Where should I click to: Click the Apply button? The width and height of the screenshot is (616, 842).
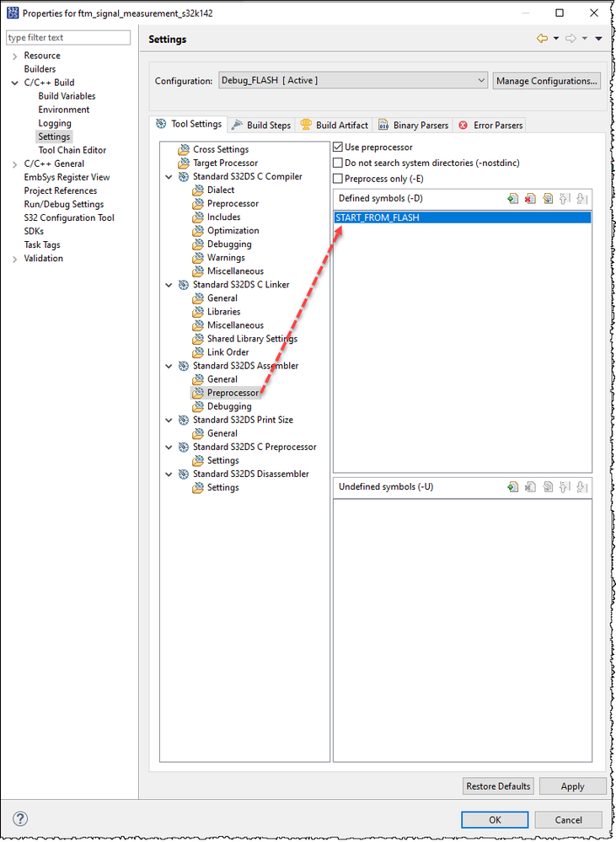point(572,786)
